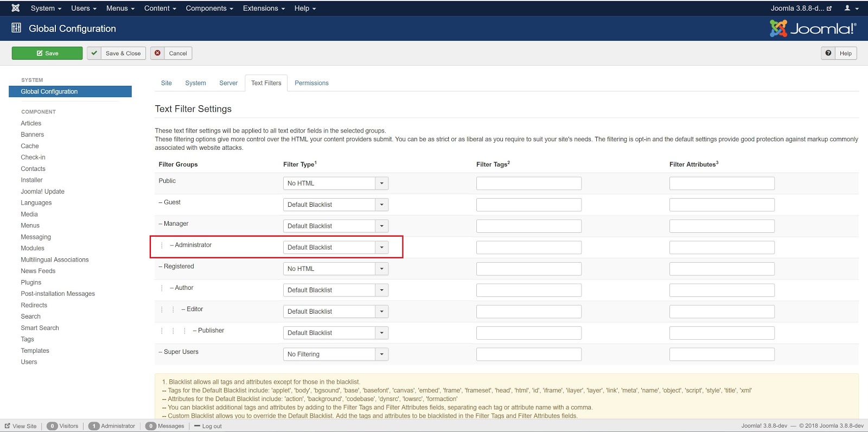This screenshot has height=432, width=868.
Task: Click the Save & Close checkmark icon
Action: (94, 53)
